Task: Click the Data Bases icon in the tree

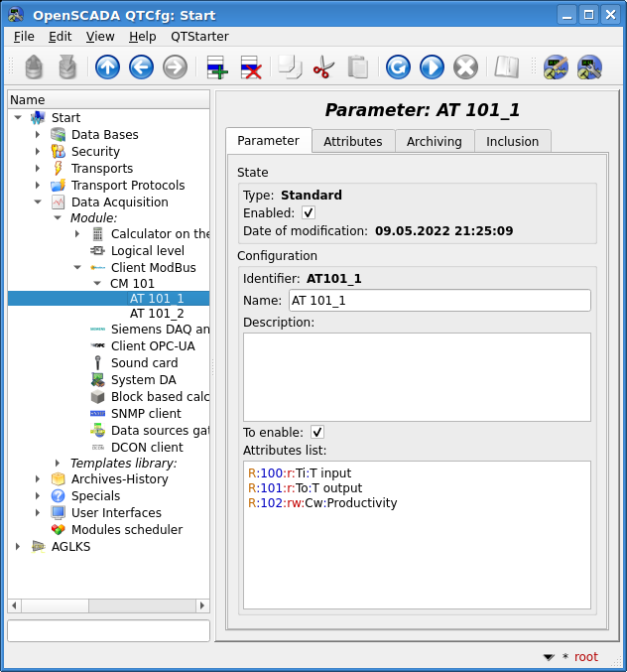Action: (x=58, y=135)
